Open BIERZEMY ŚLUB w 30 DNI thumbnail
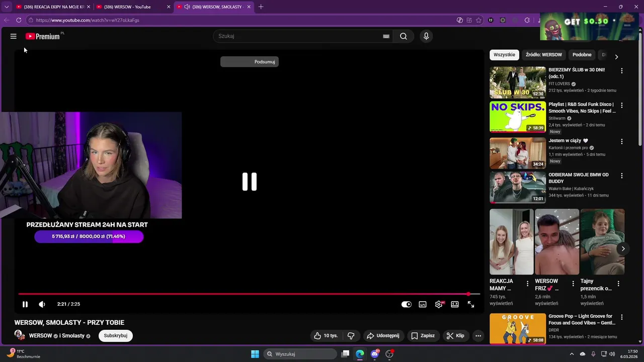This screenshot has height=362, width=644. pyautogui.click(x=518, y=82)
